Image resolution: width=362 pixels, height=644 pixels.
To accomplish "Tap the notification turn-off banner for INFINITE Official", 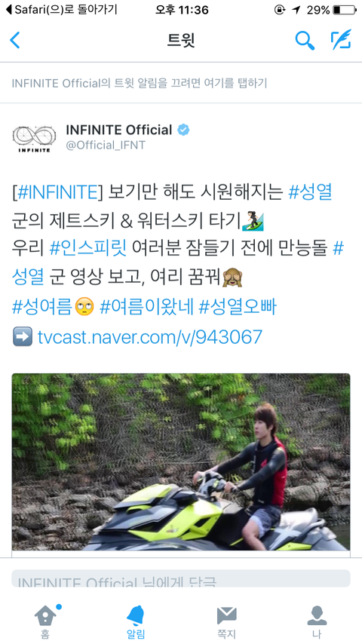I will click(x=181, y=84).
